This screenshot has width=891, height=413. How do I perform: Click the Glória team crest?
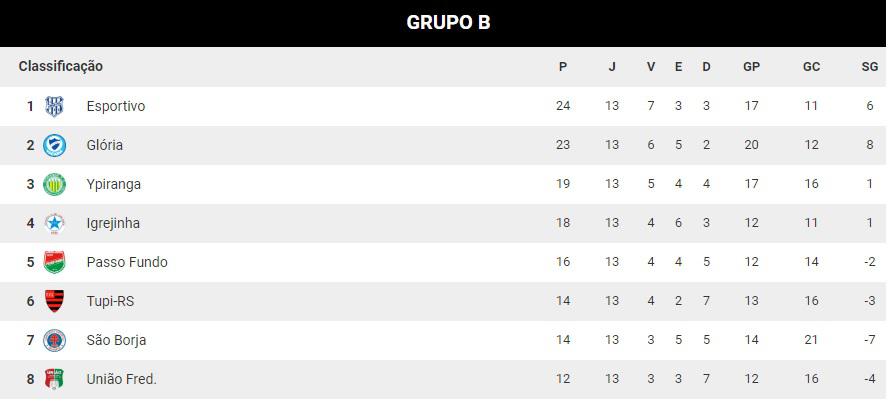[55, 145]
